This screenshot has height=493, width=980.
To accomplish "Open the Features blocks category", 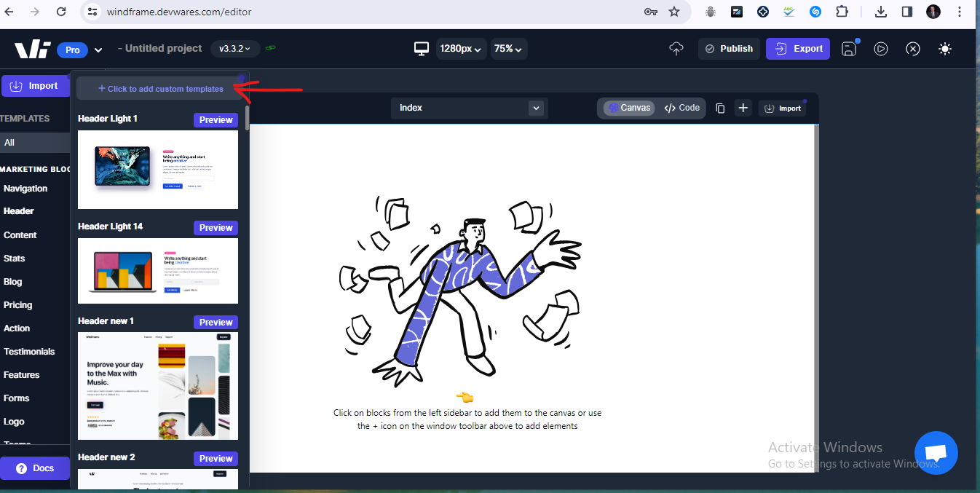I will pyautogui.click(x=22, y=375).
